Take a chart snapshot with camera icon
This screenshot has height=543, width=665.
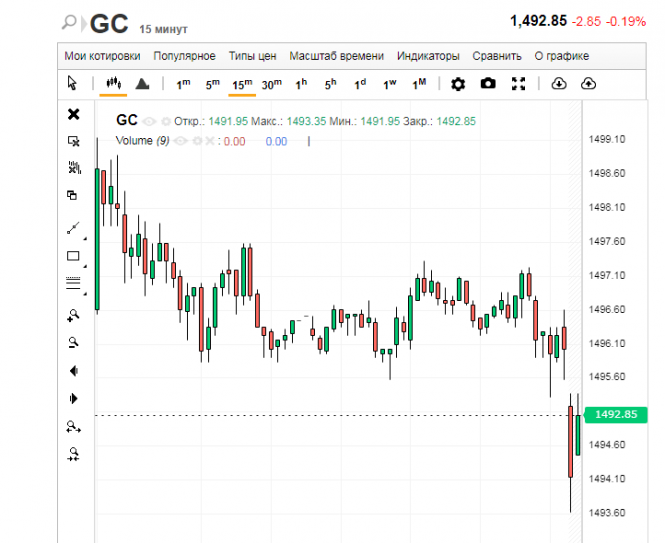[x=488, y=84]
